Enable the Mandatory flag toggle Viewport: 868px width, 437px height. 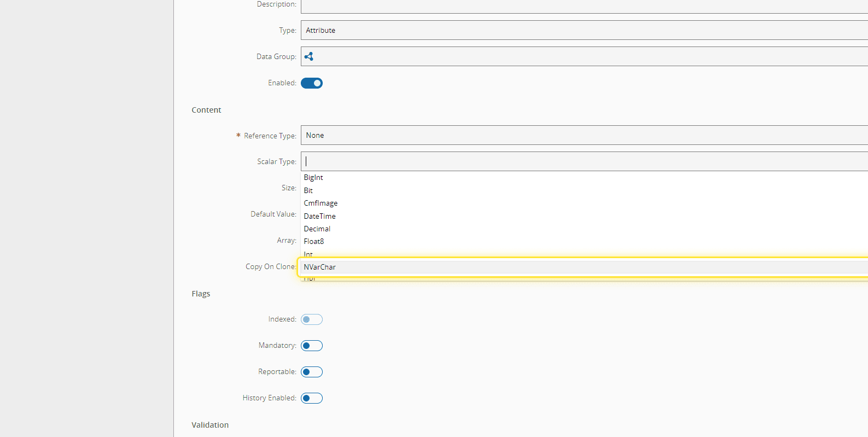pos(312,346)
